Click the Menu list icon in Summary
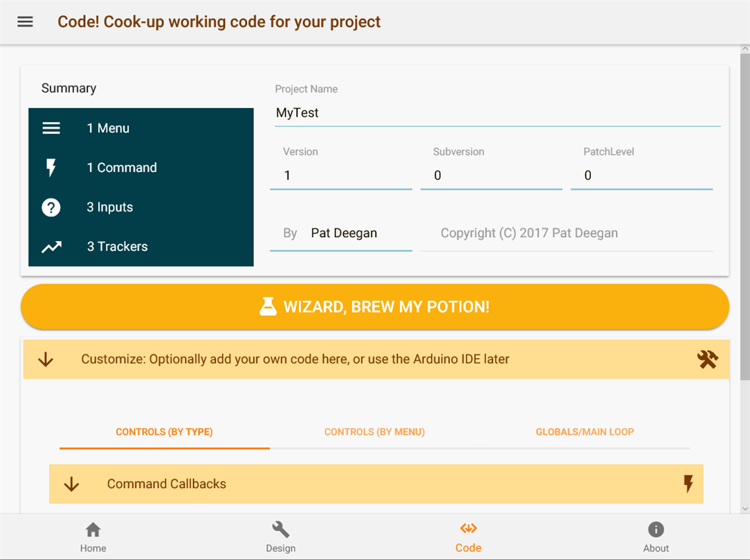The image size is (750, 560). [51, 129]
